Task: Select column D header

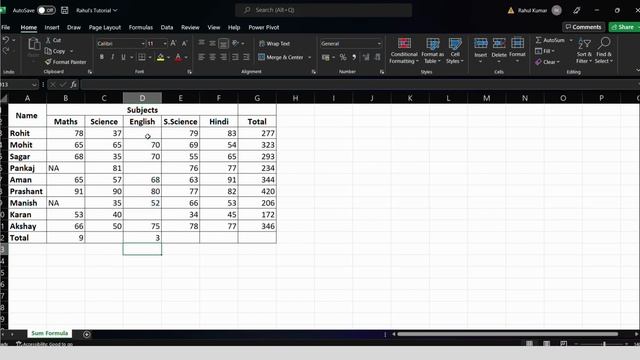Action: 142,98
